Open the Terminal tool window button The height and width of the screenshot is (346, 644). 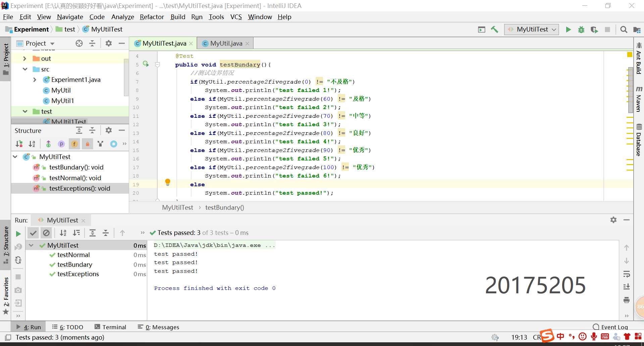[x=110, y=327]
